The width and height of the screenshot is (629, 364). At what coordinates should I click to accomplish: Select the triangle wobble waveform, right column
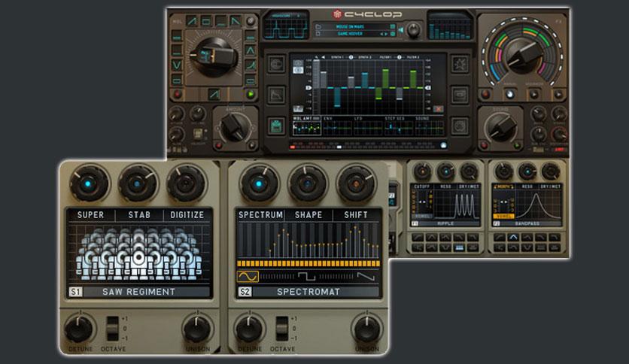point(251,50)
